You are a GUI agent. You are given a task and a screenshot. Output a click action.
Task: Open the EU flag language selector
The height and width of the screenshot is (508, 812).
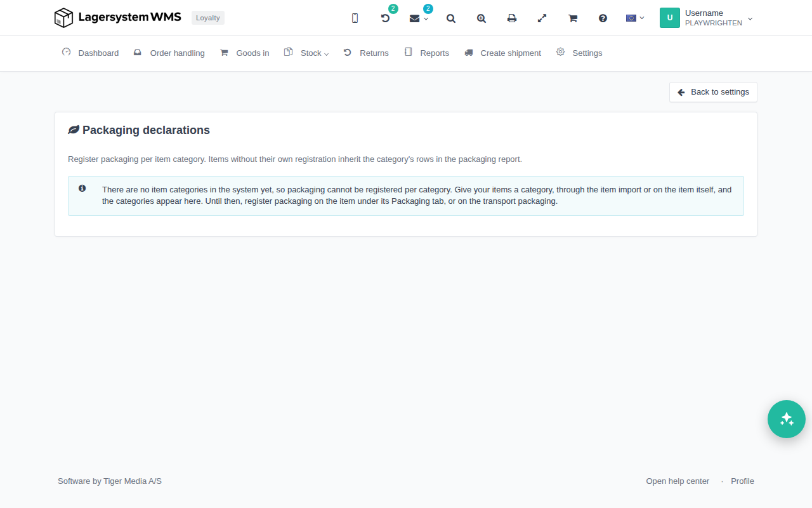click(x=635, y=18)
